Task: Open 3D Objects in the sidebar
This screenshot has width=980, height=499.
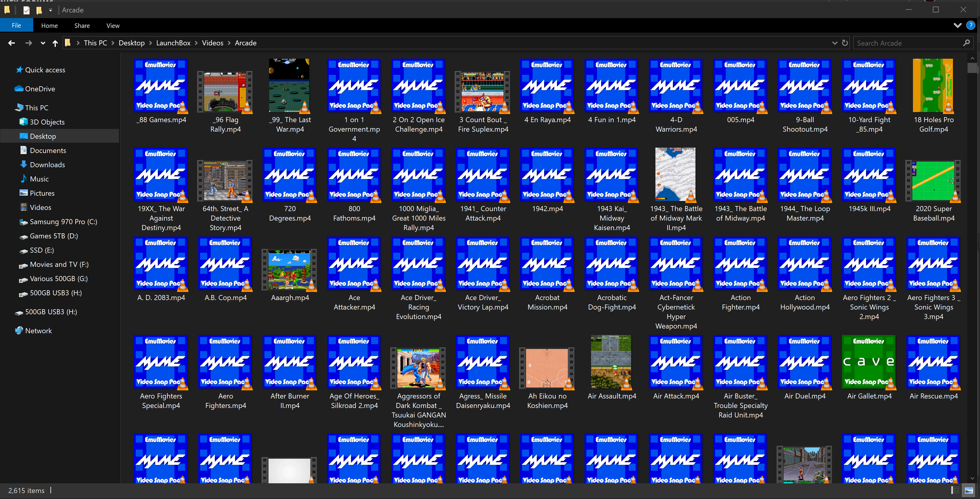Action: click(x=47, y=122)
